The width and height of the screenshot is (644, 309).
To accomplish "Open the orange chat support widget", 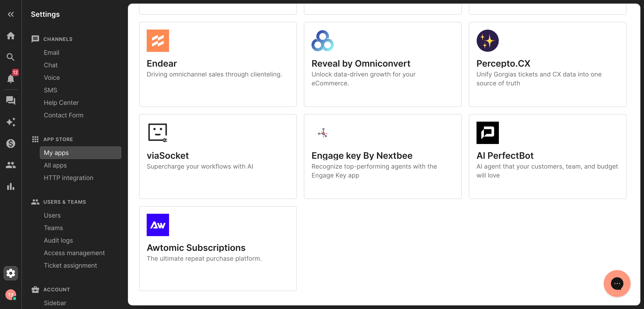I will tap(617, 283).
